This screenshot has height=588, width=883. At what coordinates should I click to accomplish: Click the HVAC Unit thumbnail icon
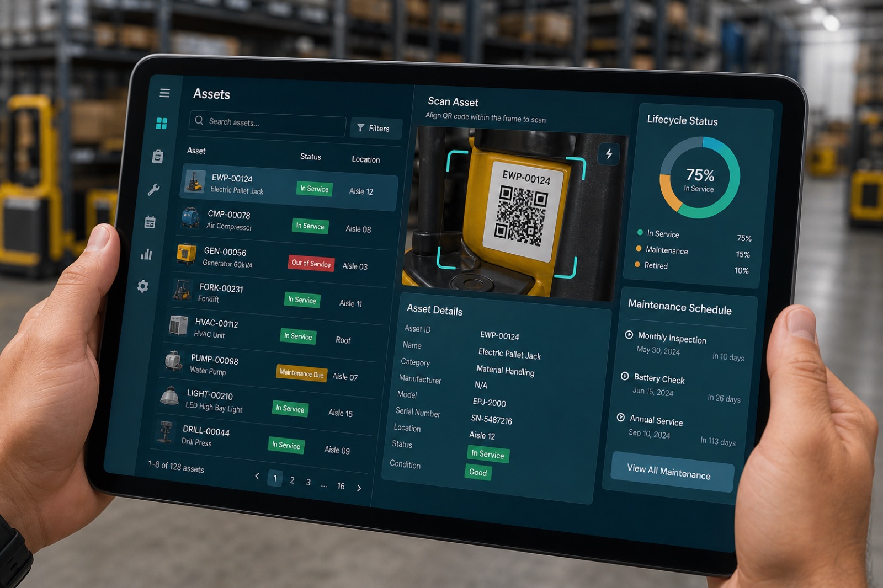[x=178, y=325]
